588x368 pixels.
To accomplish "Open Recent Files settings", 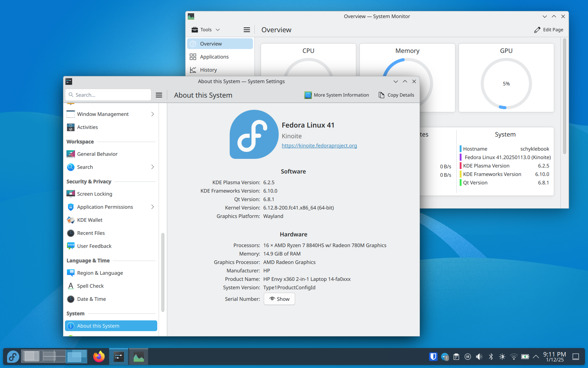I will 111,233.
